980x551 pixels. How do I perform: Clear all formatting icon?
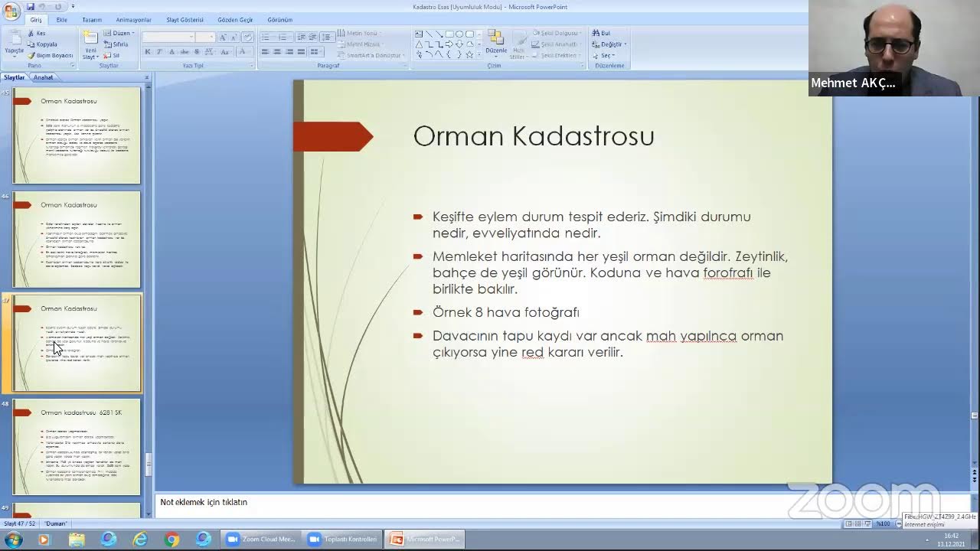247,37
